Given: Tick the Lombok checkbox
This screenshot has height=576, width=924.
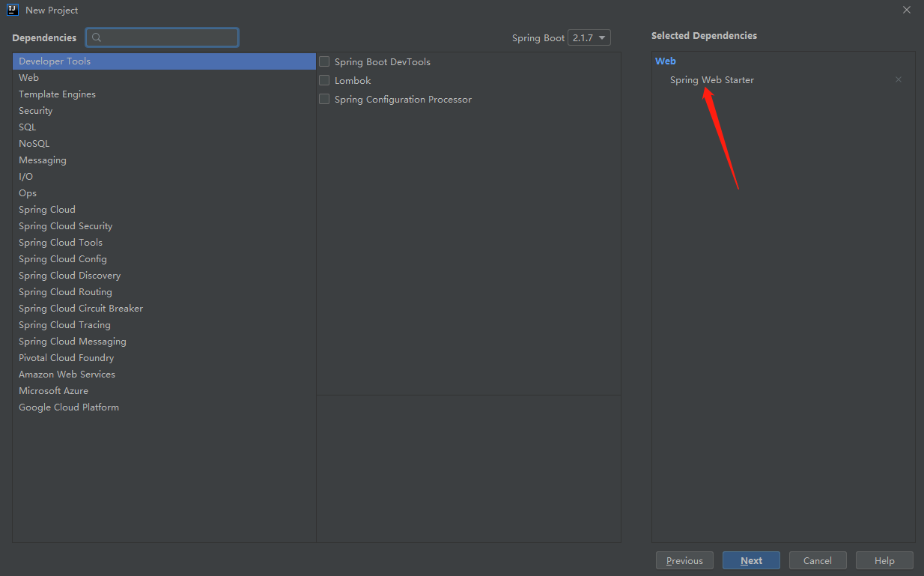Looking at the screenshot, I should (x=324, y=80).
